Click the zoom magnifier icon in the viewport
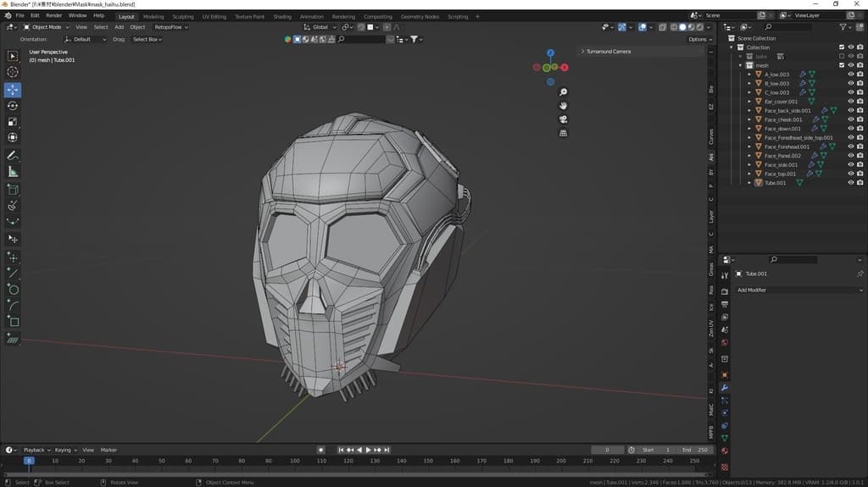 (564, 92)
